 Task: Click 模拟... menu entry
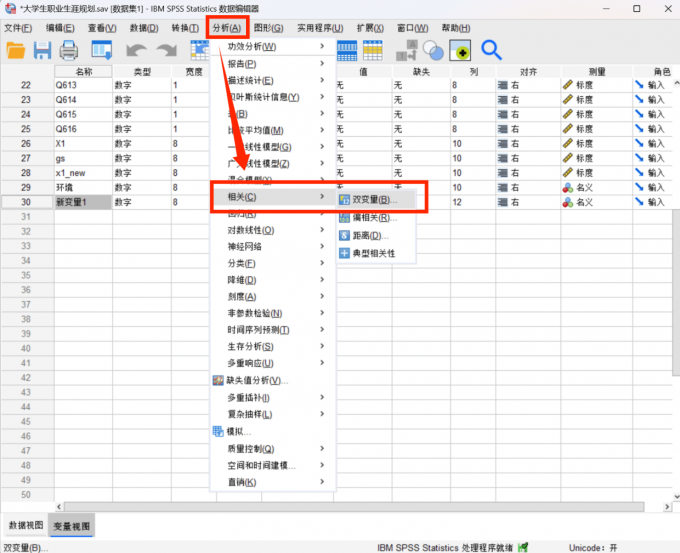click(238, 431)
